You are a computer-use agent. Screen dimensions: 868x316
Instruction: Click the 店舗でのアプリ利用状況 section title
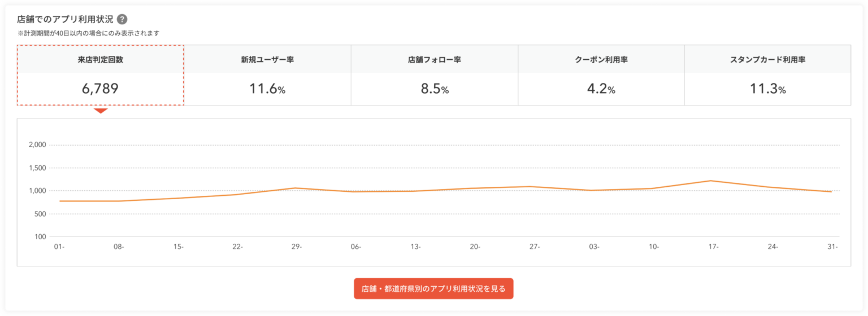65,19
